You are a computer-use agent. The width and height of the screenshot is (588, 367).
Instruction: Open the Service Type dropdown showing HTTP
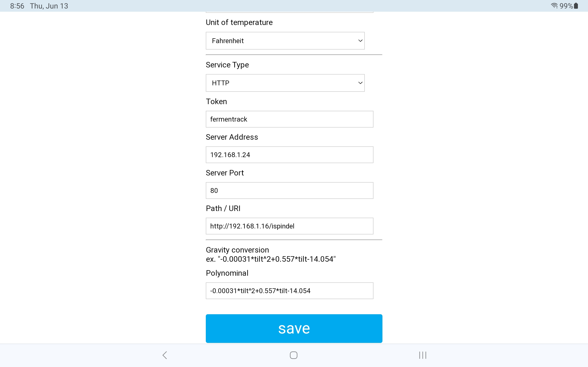[285, 83]
